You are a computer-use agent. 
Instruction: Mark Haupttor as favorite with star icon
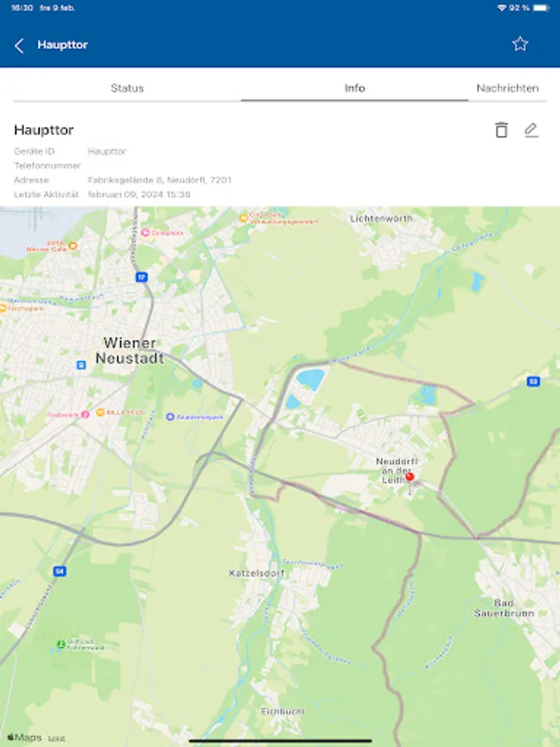[520, 44]
